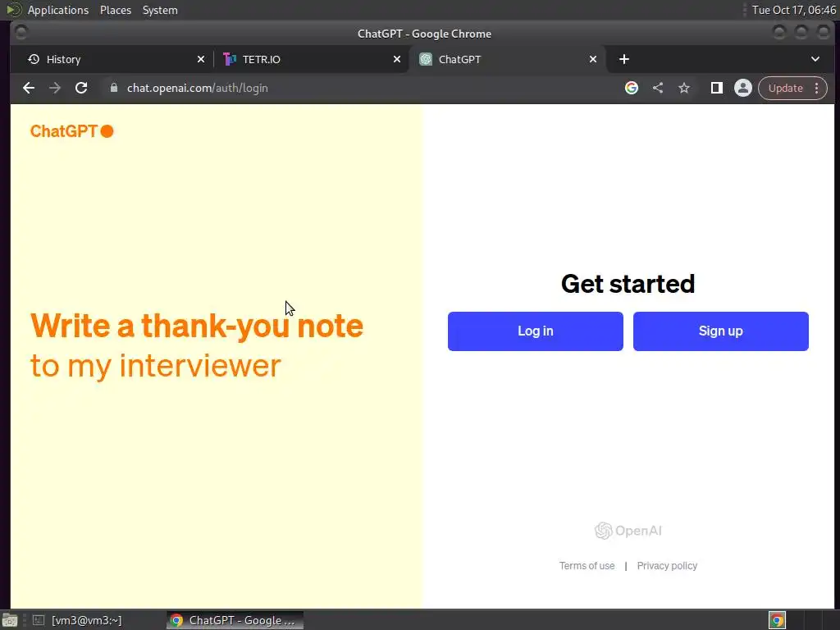Screen dimensions: 840x630
Task: Close the TETR.IO tab
Action: pos(397,59)
